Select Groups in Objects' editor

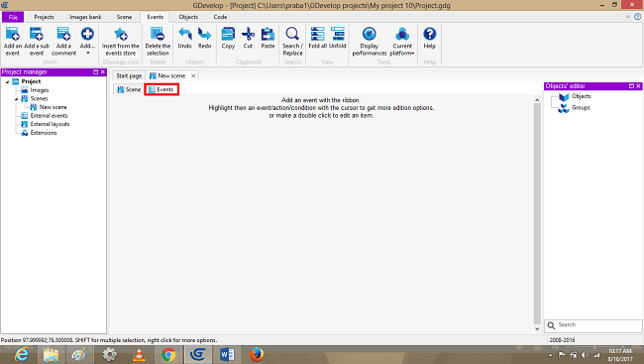click(581, 108)
